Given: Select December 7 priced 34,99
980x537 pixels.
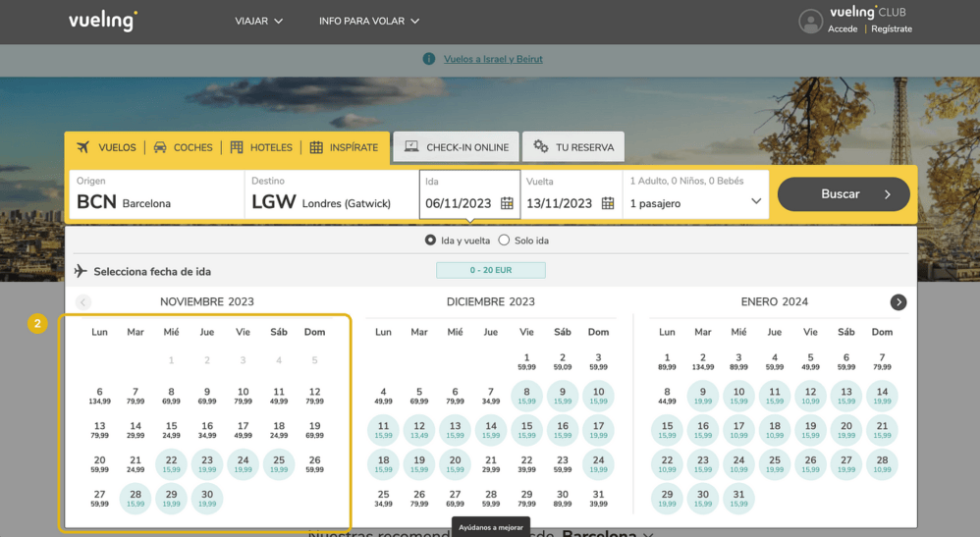Looking at the screenshot, I should click(x=491, y=396).
